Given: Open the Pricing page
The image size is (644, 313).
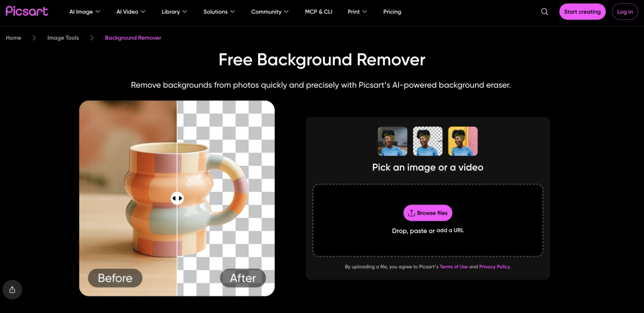Looking at the screenshot, I should click(x=392, y=12).
